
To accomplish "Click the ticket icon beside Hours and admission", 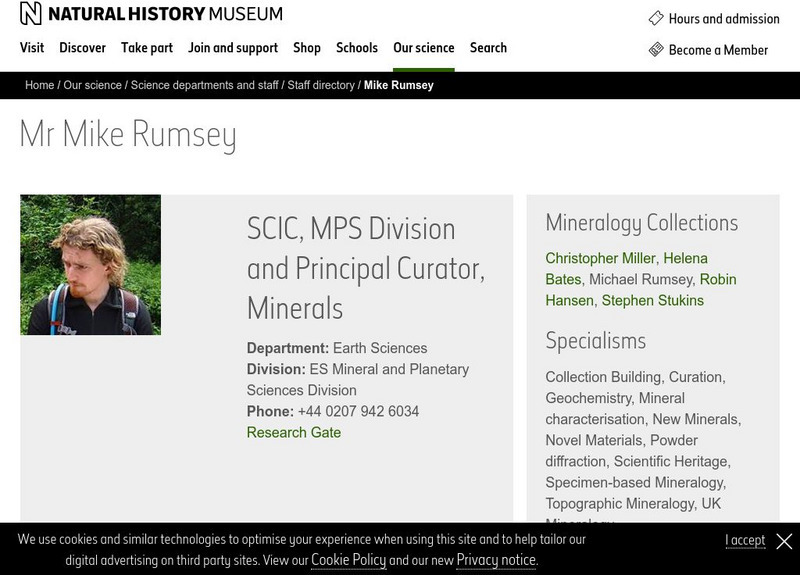I will 656,18.
